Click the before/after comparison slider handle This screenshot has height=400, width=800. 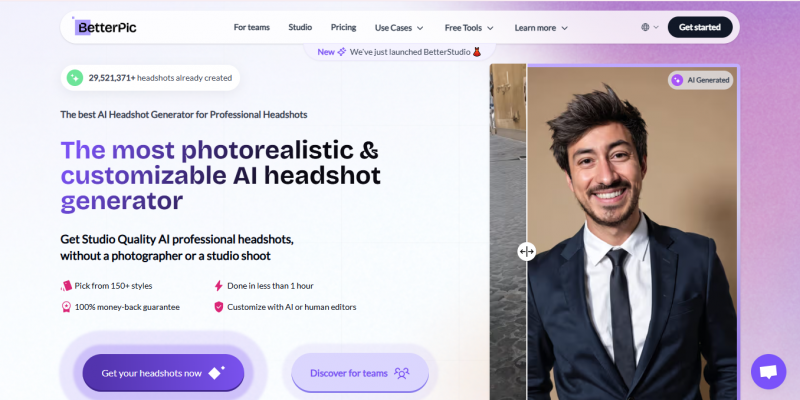click(527, 252)
